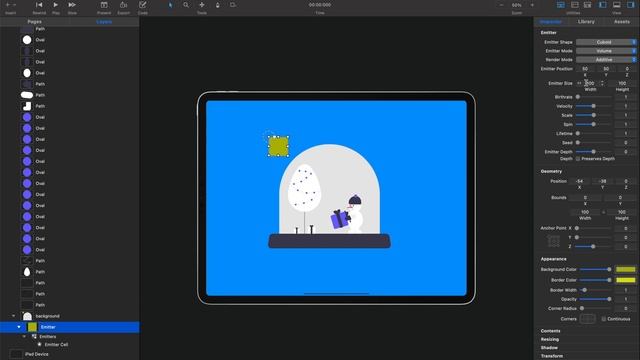Click the Border Width value field
The height and width of the screenshot is (360, 640).
(626, 290)
